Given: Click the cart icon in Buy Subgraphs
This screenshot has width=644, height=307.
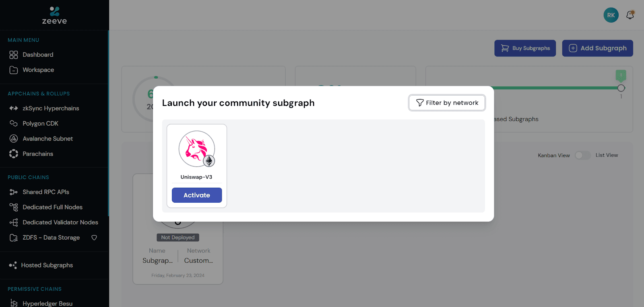Looking at the screenshot, I should click(505, 48).
